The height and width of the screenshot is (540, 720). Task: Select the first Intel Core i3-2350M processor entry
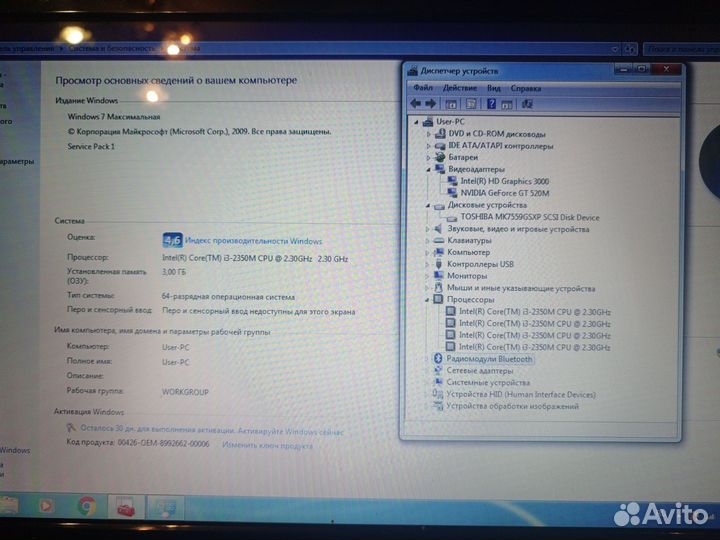pos(534,312)
